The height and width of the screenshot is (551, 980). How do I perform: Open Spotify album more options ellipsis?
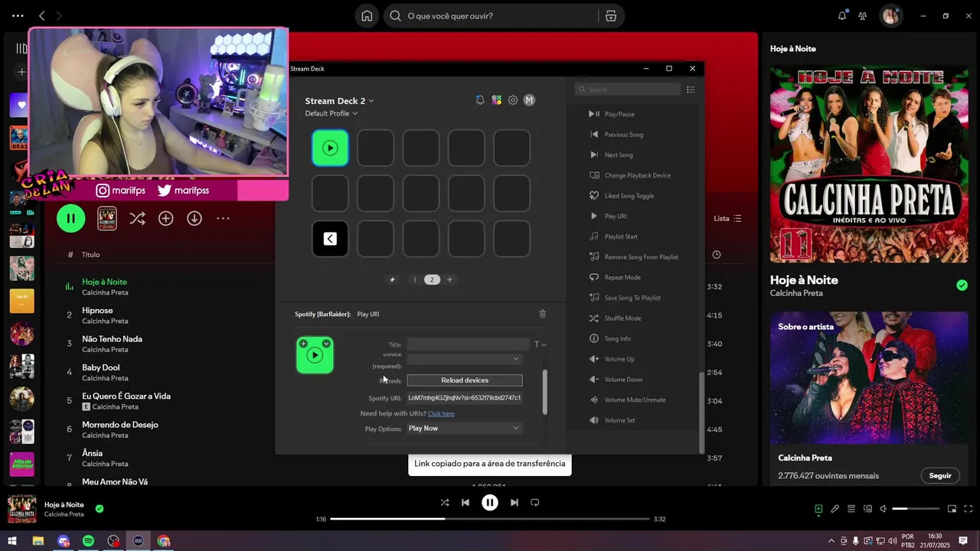pyautogui.click(x=223, y=219)
